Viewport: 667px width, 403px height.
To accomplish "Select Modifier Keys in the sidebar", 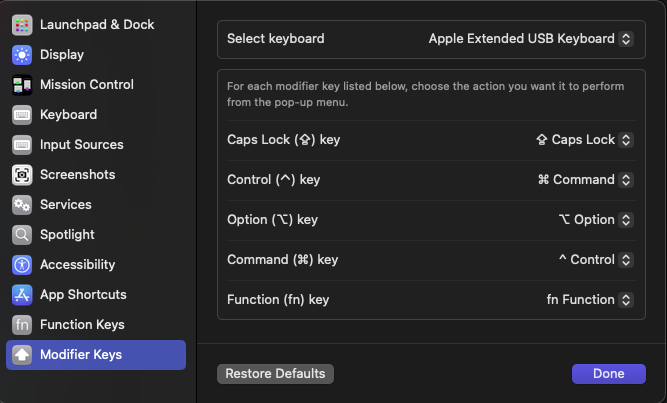I will [96, 355].
